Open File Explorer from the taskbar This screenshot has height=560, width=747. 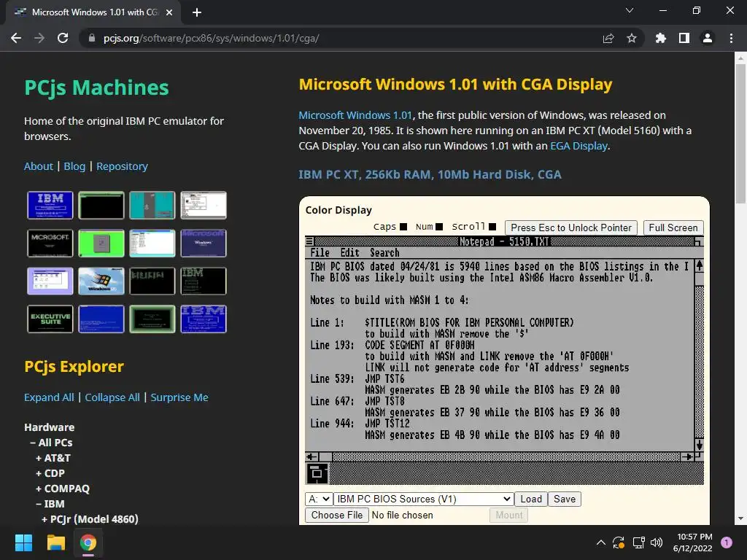(x=55, y=542)
